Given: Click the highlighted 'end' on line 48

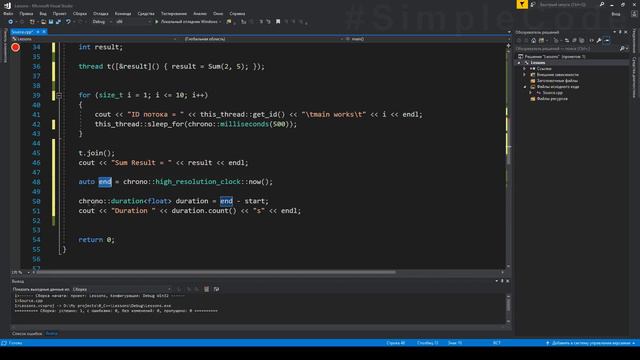Looking at the screenshot, I should click(x=105, y=182).
